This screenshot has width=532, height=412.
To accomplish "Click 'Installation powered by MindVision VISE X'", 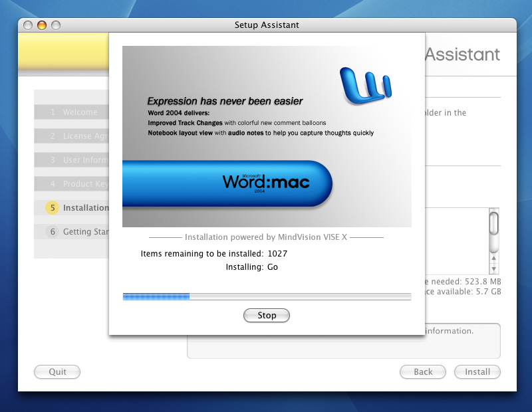I will 265,237.
